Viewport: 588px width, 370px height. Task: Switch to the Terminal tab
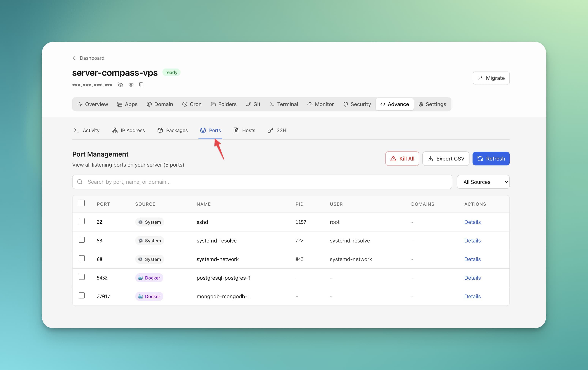point(284,104)
